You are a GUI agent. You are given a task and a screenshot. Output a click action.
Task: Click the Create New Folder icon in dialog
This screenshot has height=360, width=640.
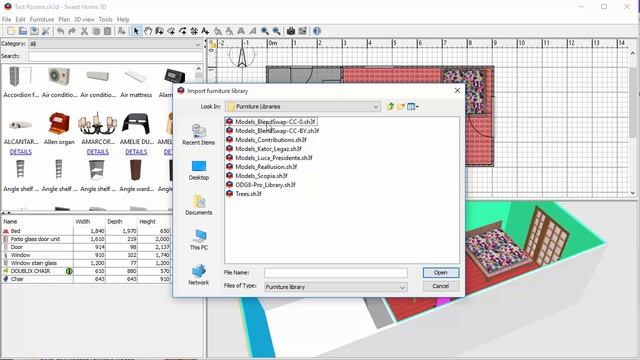(x=401, y=107)
